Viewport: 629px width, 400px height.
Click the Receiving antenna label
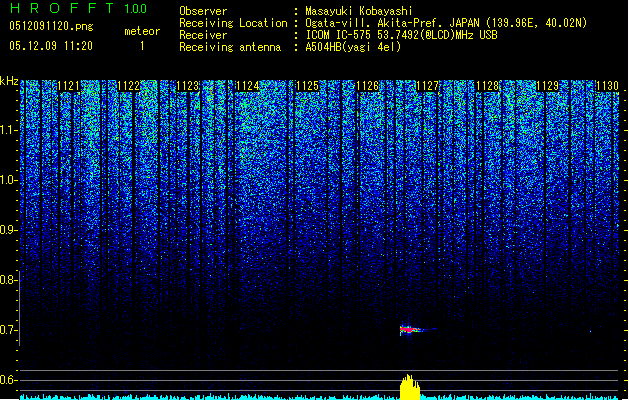tap(230, 47)
